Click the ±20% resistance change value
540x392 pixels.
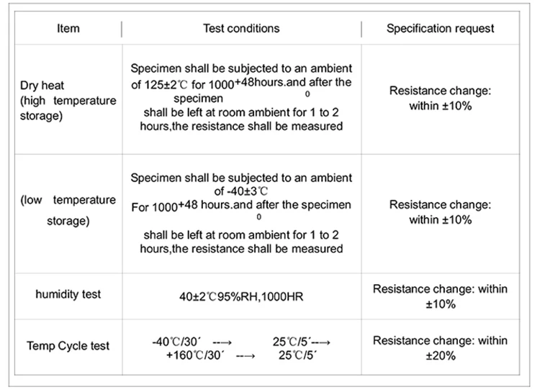point(440,356)
